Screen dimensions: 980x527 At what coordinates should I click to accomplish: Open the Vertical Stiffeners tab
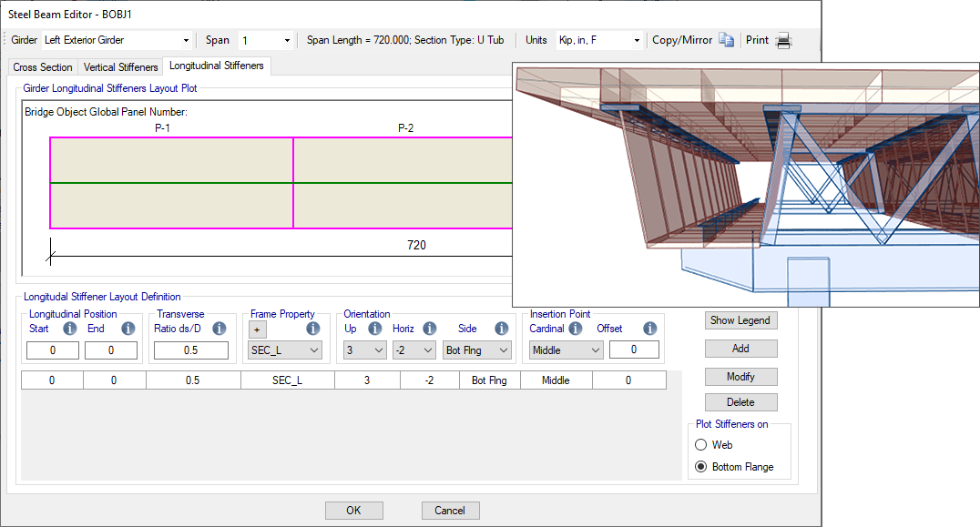(x=120, y=67)
